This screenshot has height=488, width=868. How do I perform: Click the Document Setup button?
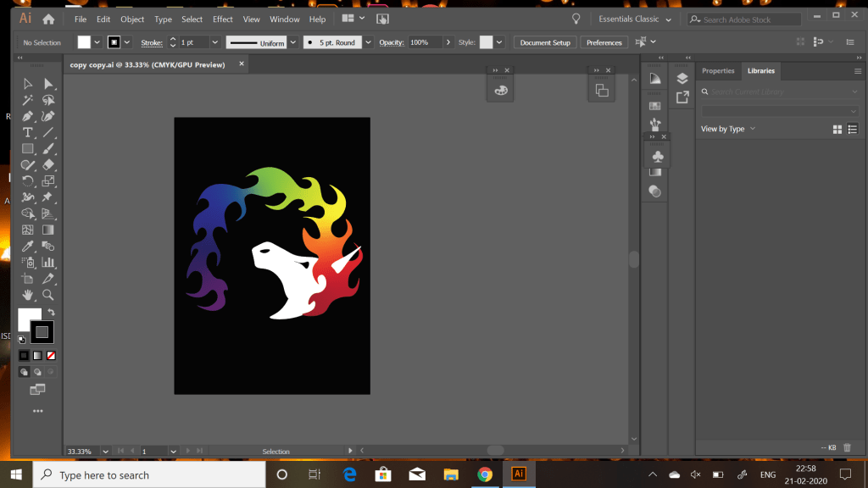(x=545, y=42)
